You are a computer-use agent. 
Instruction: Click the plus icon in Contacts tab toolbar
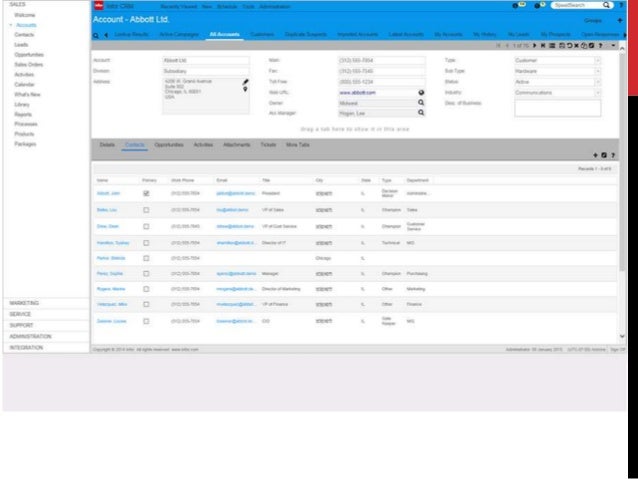click(x=595, y=155)
